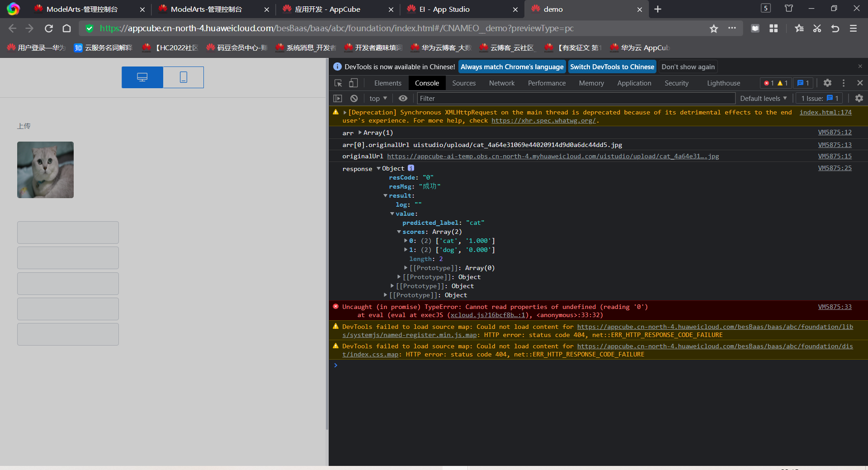Open console settings gear icon
This screenshot has height=470, width=868.
pos(859,99)
